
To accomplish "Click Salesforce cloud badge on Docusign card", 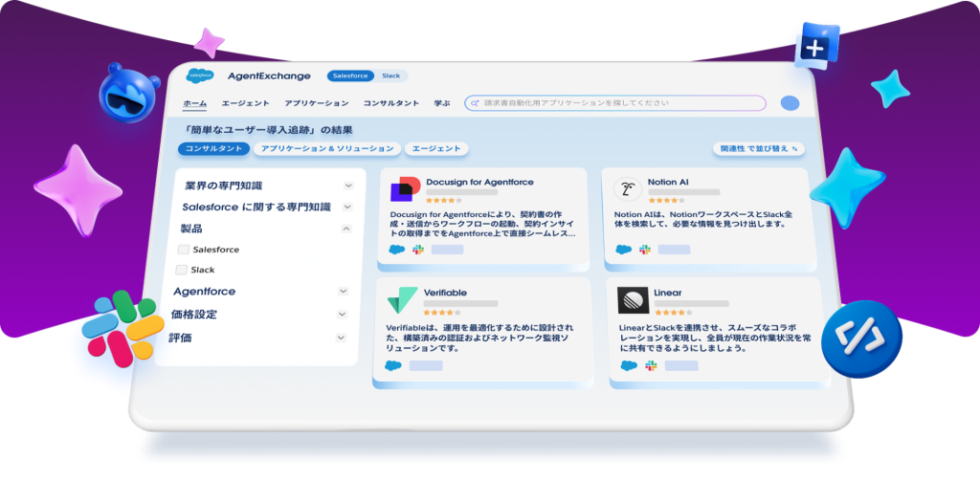I will click(x=397, y=250).
